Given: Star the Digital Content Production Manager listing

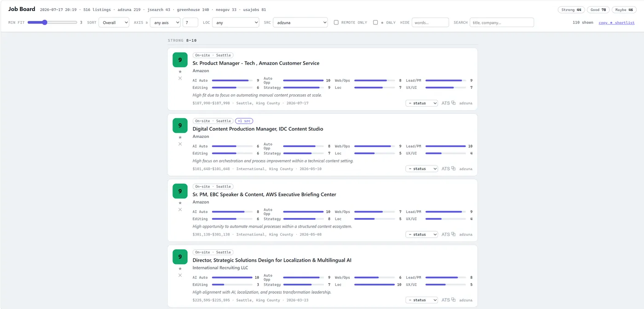Looking at the screenshot, I should pos(180,137).
